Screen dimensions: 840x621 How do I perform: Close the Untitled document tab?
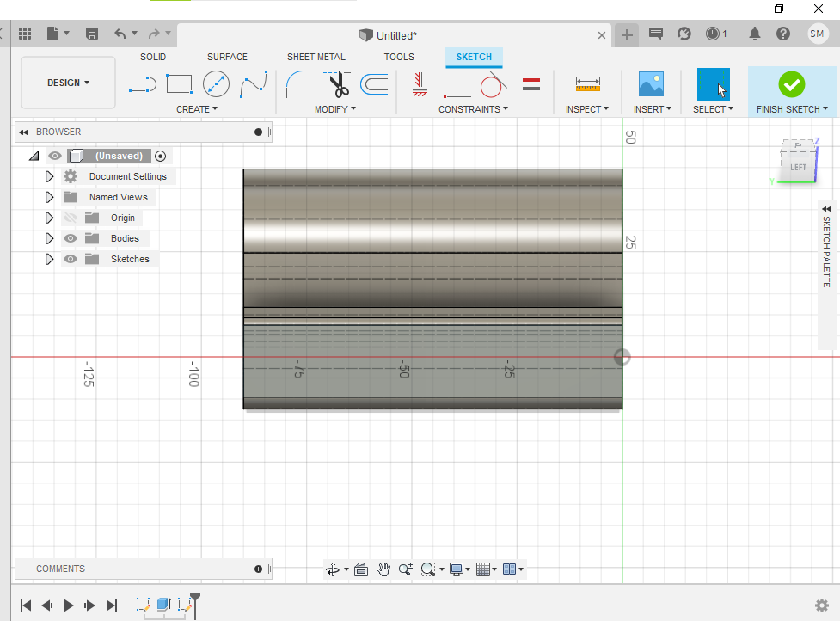point(602,35)
